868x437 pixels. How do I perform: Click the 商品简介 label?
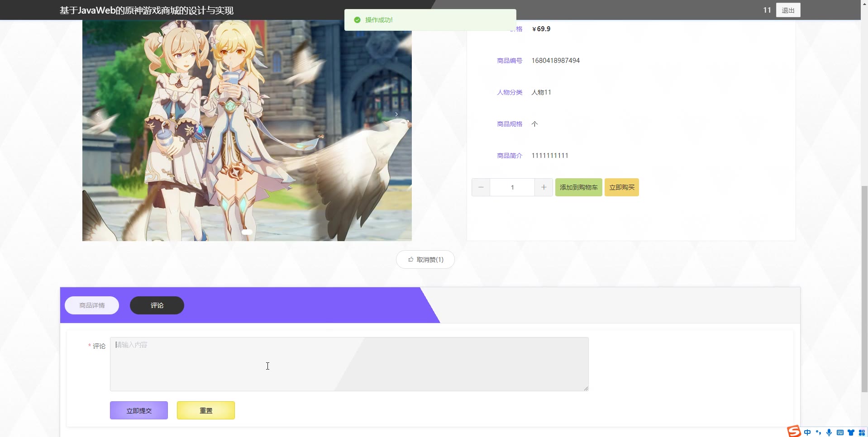[510, 156]
